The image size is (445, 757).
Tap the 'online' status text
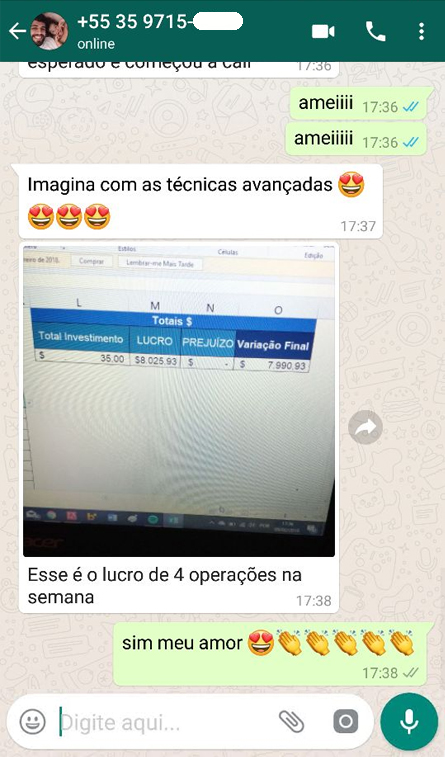coord(96,44)
